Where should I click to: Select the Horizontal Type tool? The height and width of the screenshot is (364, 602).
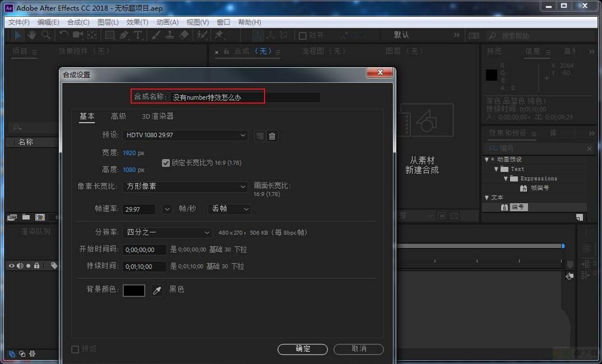coord(138,35)
